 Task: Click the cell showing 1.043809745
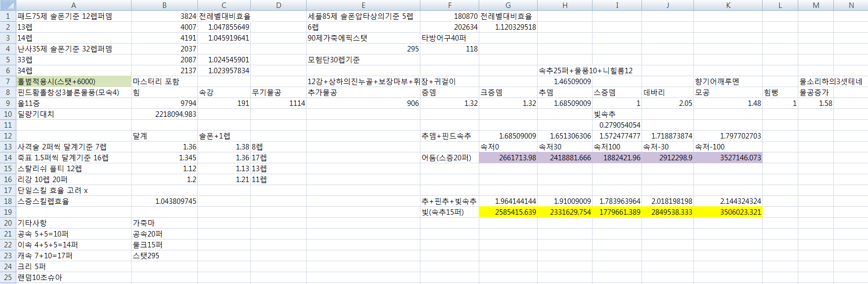pos(164,201)
